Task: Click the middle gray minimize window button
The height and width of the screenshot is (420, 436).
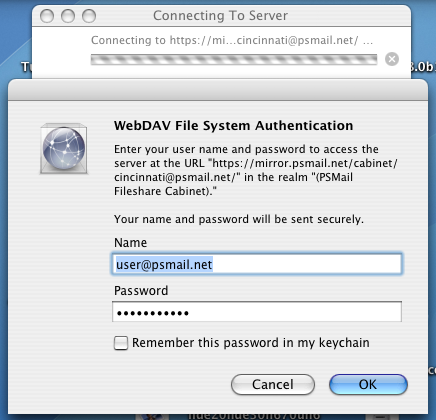Action: (68, 16)
